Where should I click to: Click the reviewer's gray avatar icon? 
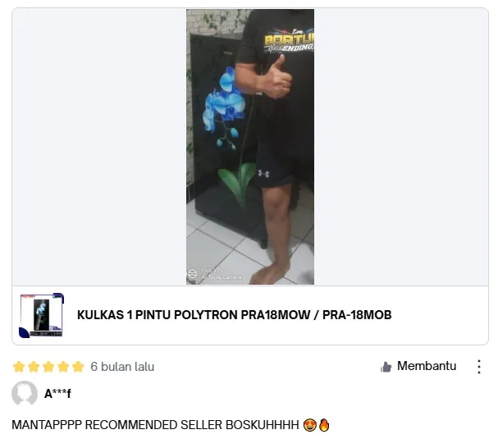(x=25, y=393)
